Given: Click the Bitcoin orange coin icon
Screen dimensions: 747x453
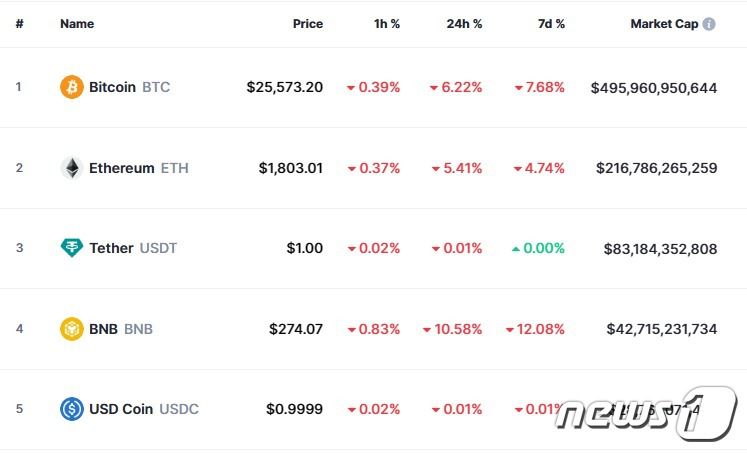Looking at the screenshot, I should pos(72,87).
